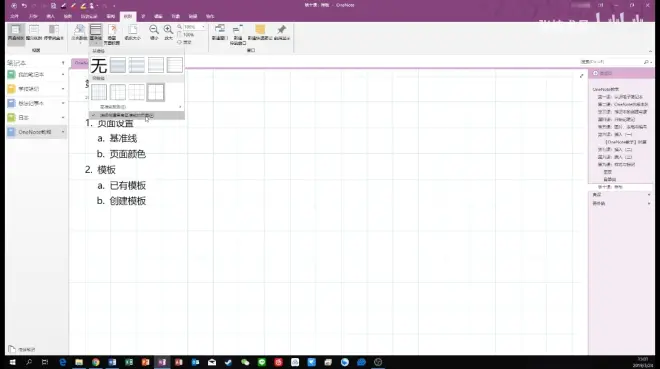Open the 第六课：插入（一） page
Viewport: 660px width, 369px height.
[615, 135]
